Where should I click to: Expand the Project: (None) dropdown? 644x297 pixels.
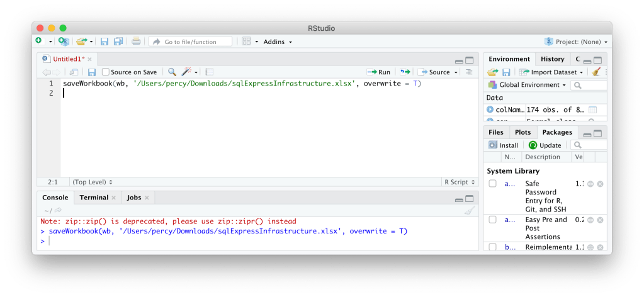(577, 42)
